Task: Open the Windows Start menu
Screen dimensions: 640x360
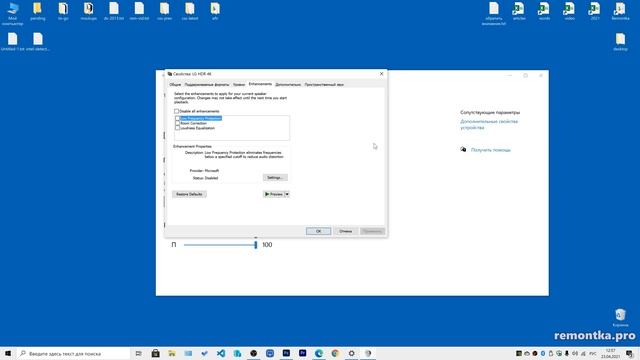Action: 8,353
